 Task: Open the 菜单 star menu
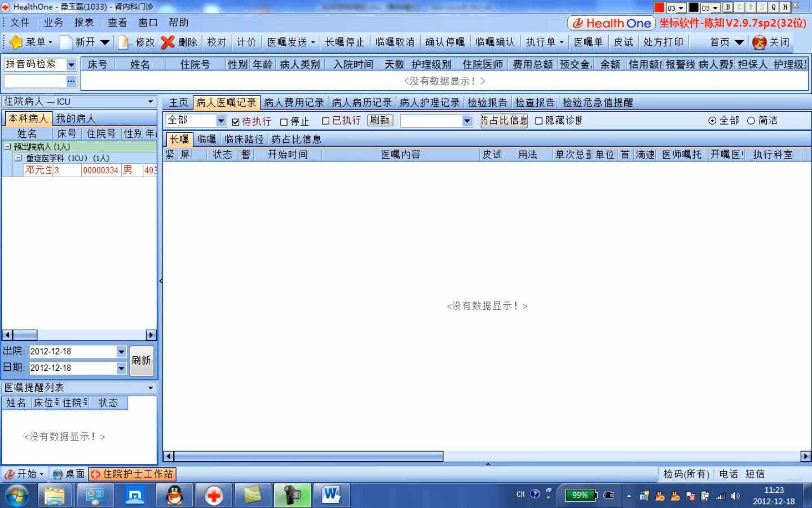[x=32, y=42]
